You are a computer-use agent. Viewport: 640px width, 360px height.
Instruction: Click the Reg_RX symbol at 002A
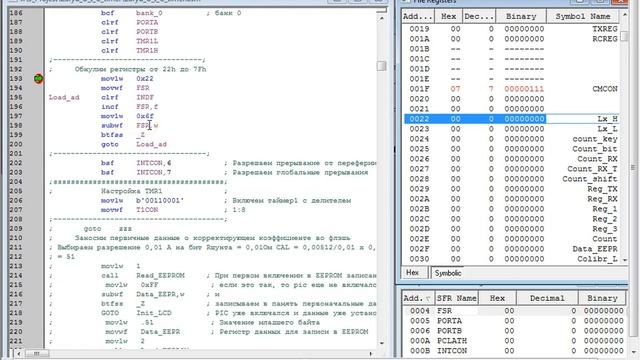[x=602, y=199]
